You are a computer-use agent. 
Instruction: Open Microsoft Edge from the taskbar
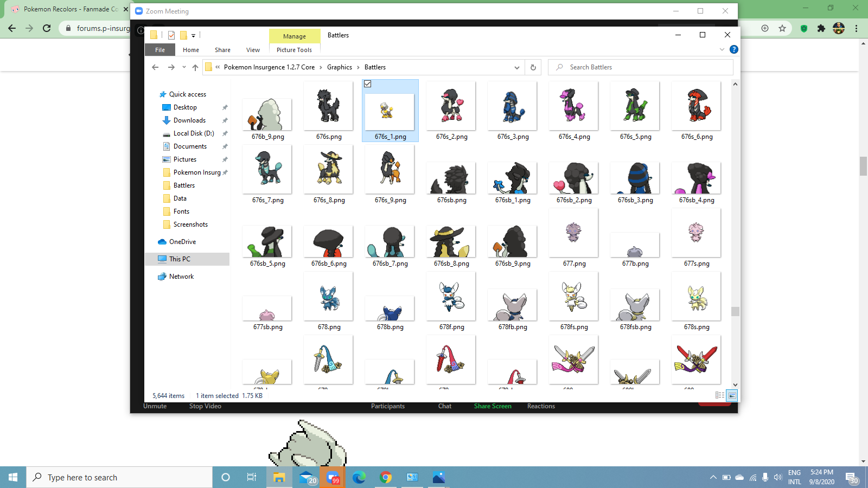coord(359,477)
